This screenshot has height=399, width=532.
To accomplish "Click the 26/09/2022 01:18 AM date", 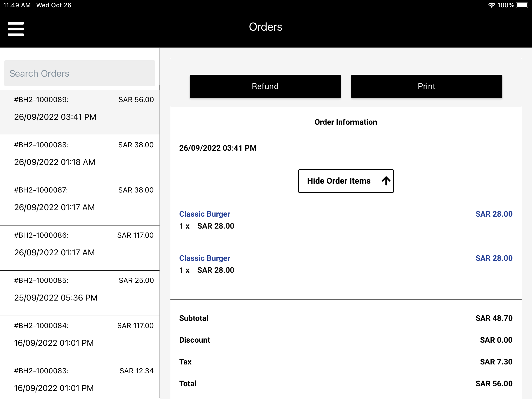I will [x=55, y=162].
